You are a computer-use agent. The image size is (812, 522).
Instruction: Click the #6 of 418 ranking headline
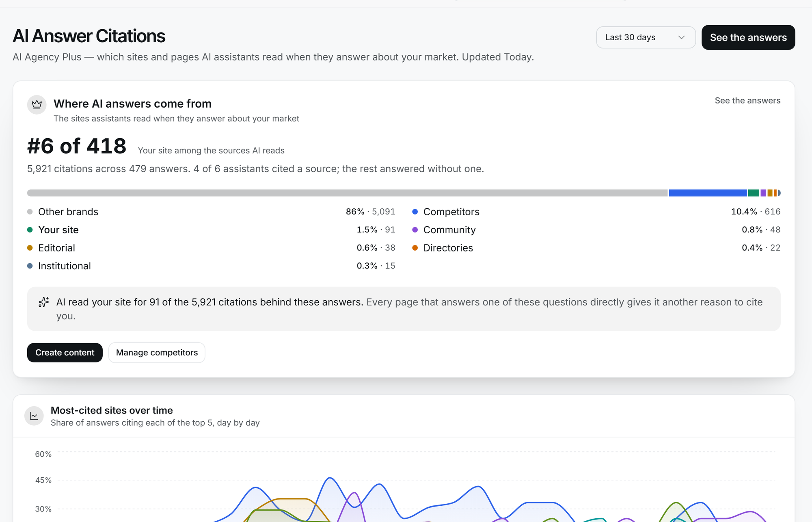77,146
